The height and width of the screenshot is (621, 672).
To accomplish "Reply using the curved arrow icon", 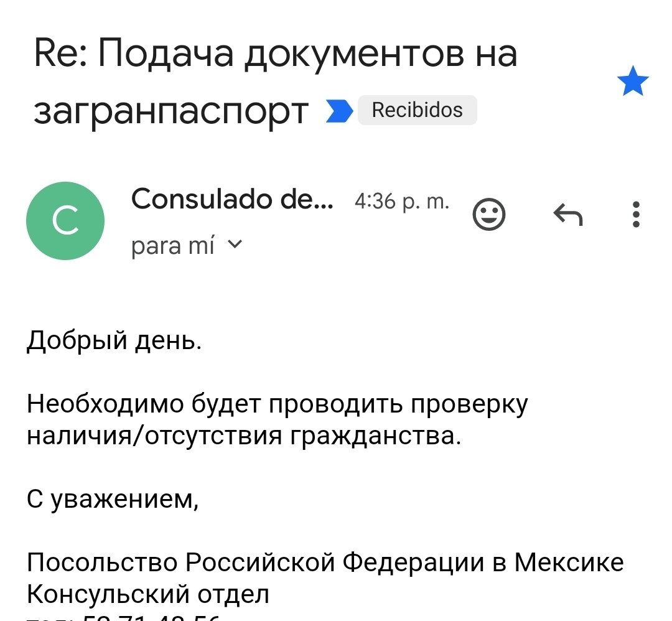I will click(x=567, y=215).
